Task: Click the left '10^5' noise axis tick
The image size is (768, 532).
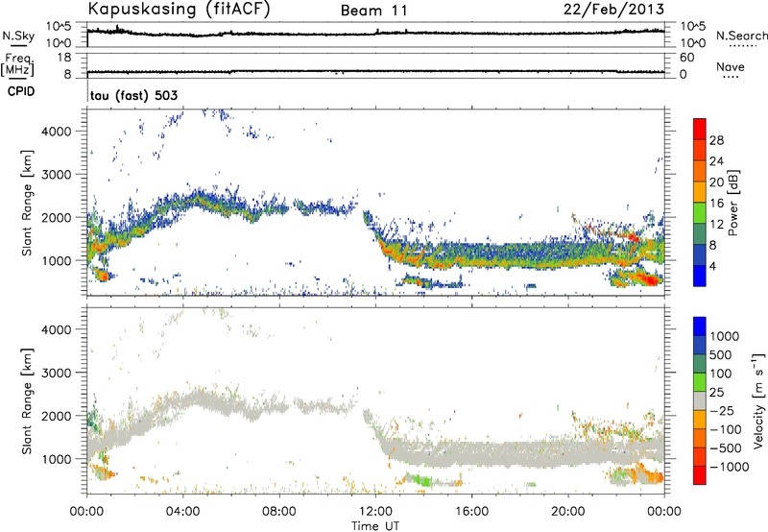Action: pos(59,27)
